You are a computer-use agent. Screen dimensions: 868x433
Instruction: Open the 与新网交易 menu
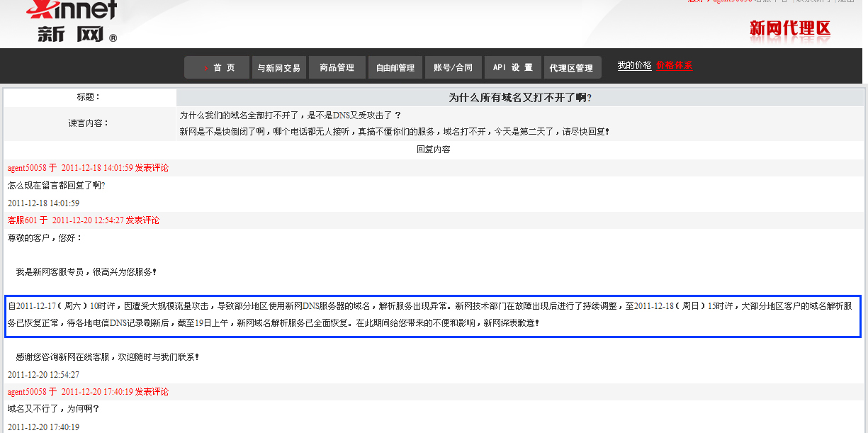(x=279, y=68)
